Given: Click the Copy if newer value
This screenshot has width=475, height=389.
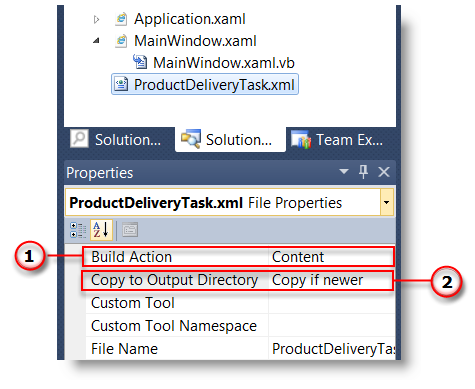Looking at the screenshot, I should pyautogui.click(x=317, y=280).
